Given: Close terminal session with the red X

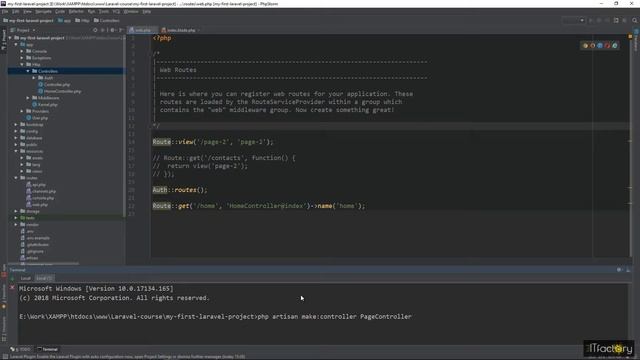Looking at the screenshot, I should [x=12, y=288].
